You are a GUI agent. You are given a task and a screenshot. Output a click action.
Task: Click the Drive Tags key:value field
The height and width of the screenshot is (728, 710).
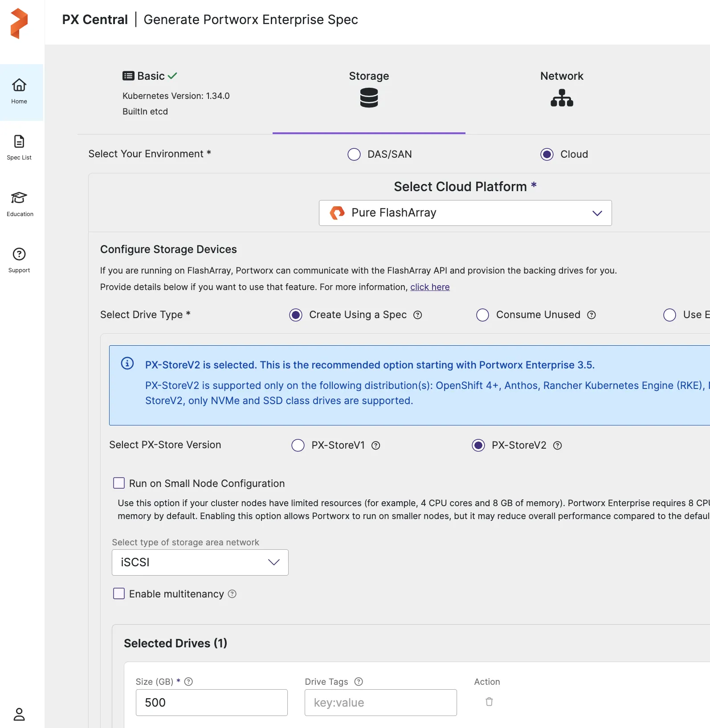point(381,703)
